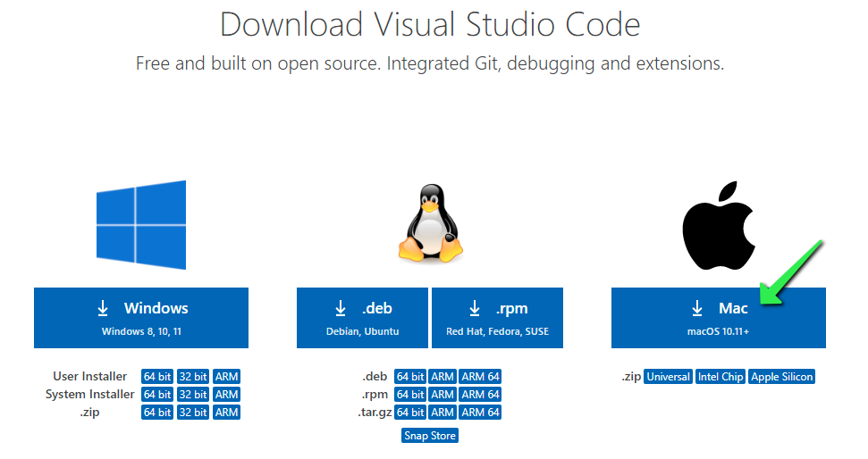
Task: Download the Windows 8, 10, 11 installer
Action: point(141,318)
